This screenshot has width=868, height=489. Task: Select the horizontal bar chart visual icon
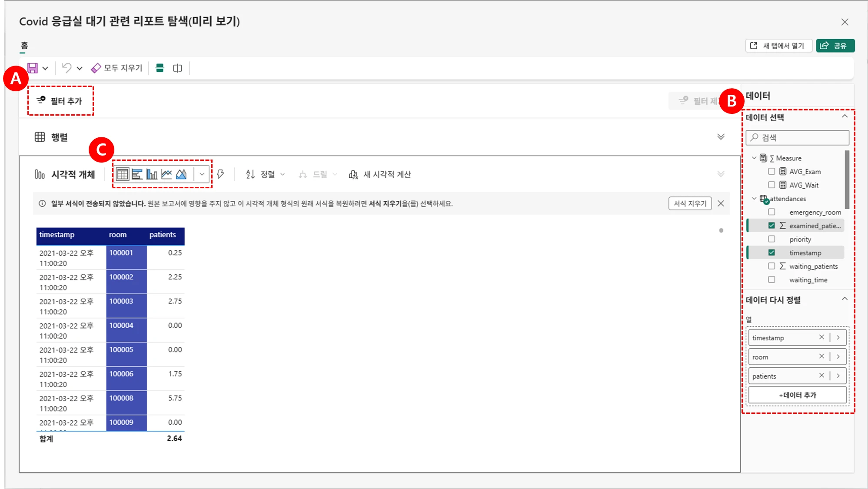pyautogui.click(x=137, y=174)
